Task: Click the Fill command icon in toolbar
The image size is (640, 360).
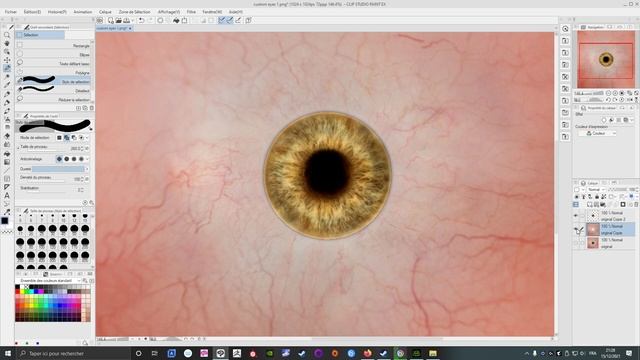Action: (x=176, y=20)
